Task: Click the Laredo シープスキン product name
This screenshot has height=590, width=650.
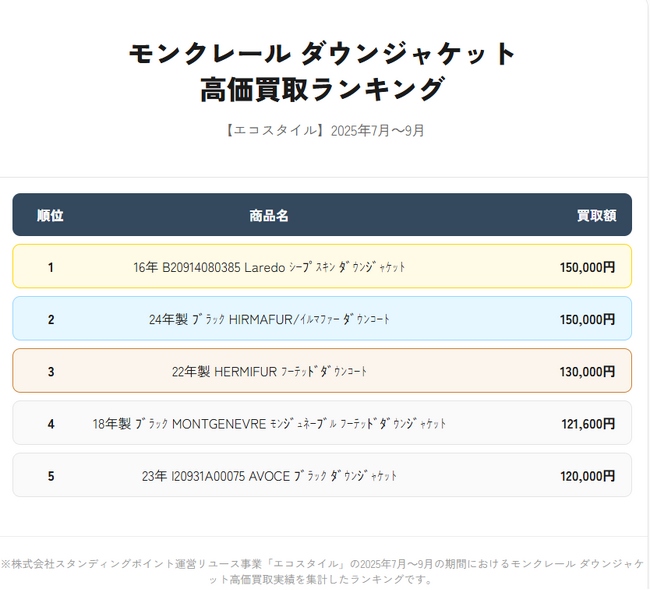Action: (269, 267)
